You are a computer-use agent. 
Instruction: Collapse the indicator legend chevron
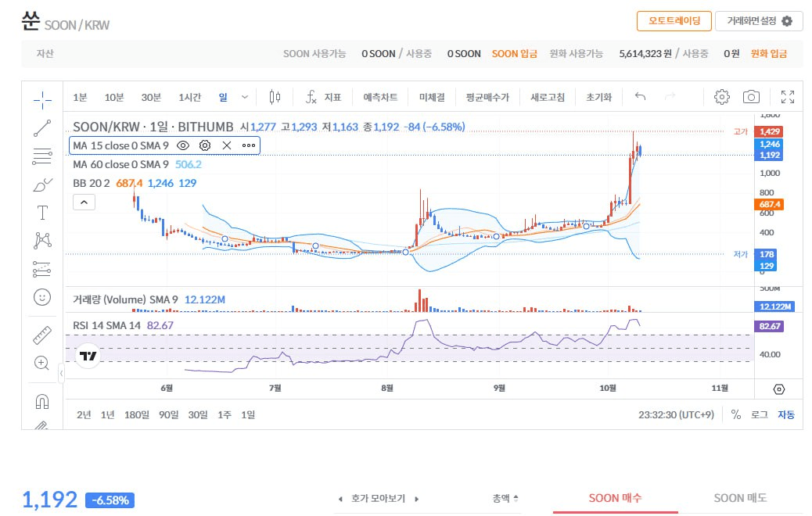pos(84,202)
